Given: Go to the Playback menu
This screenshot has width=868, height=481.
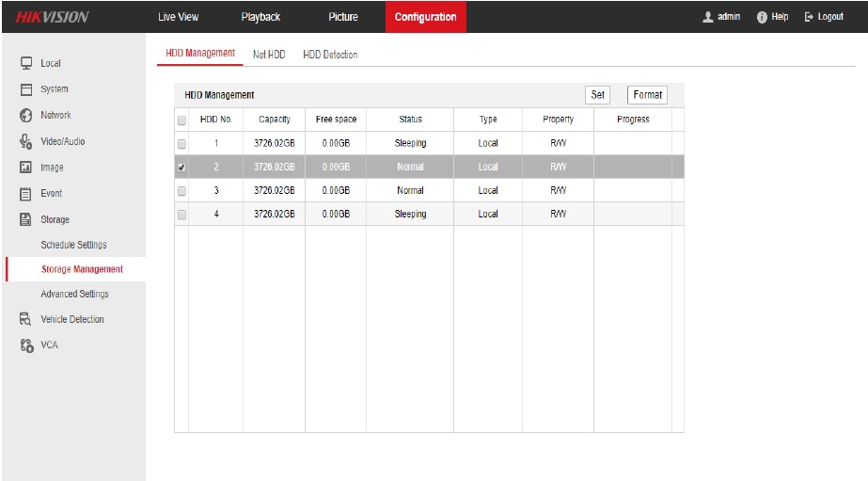Looking at the screenshot, I should (260, 17).
